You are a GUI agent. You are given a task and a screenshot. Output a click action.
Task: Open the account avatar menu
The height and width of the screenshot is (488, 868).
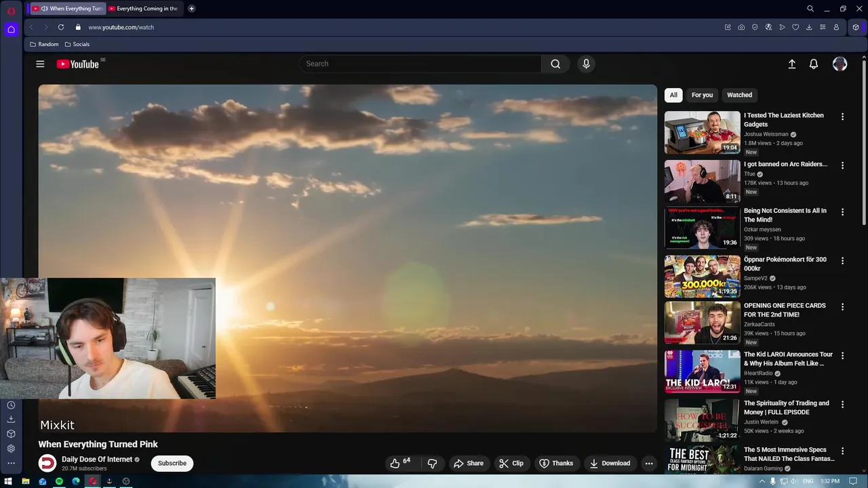pyautogui.click(x=840, y=64)
